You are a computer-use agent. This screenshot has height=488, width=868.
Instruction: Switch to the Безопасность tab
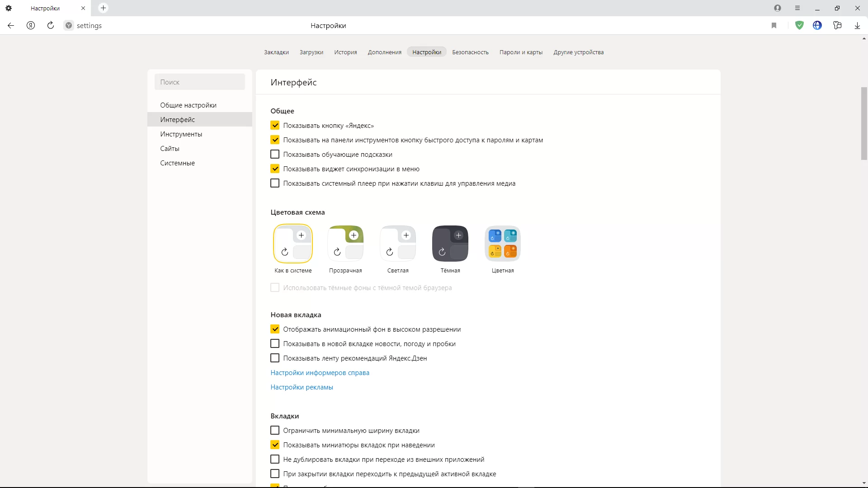(470, 52)
